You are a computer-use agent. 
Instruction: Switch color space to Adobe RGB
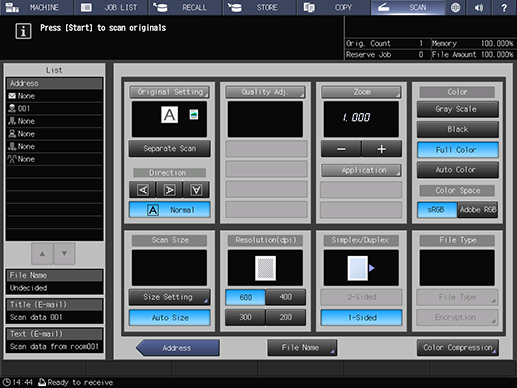[x=478, y=210]
